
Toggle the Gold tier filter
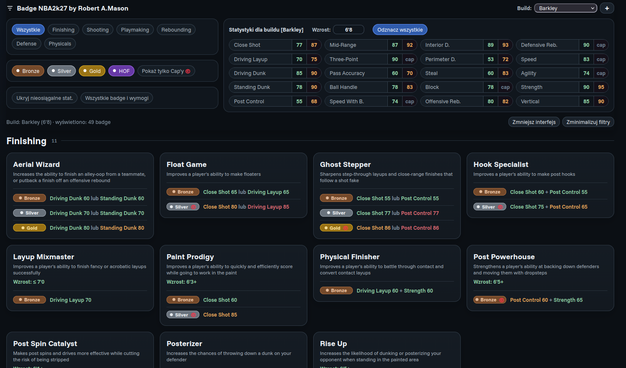(92, 71)
